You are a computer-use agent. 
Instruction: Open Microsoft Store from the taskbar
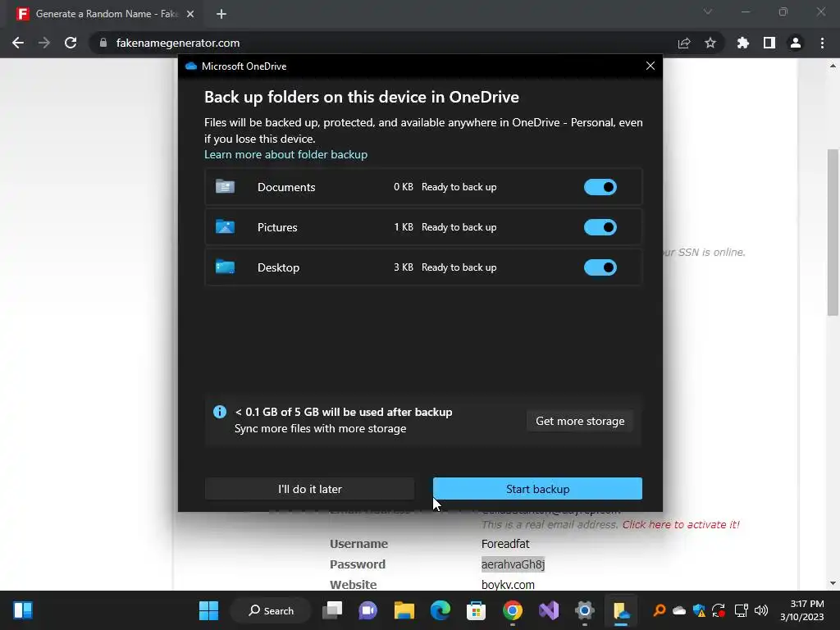[x=477, y=610]
